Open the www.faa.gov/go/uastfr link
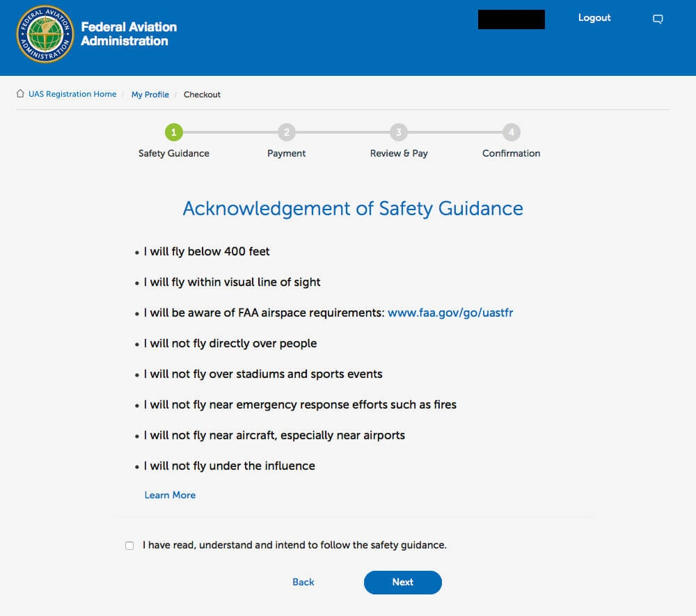 (450, 313)
